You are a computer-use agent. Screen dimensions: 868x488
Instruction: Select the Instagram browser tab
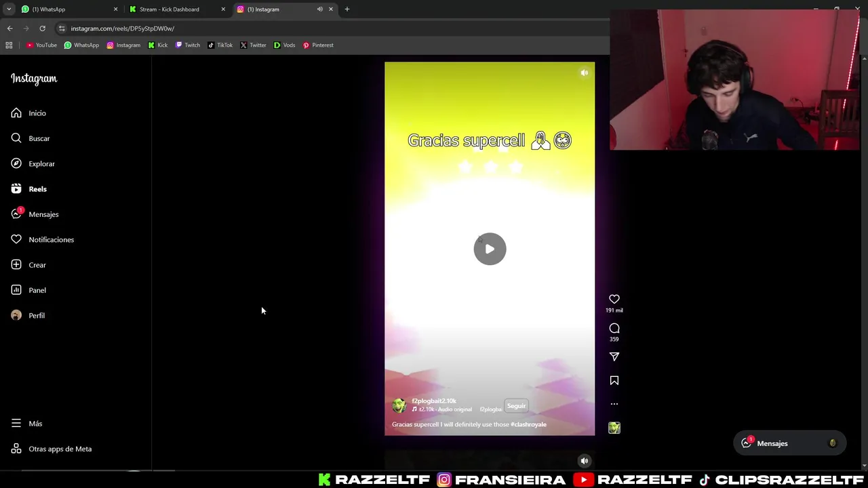(285, 9)
